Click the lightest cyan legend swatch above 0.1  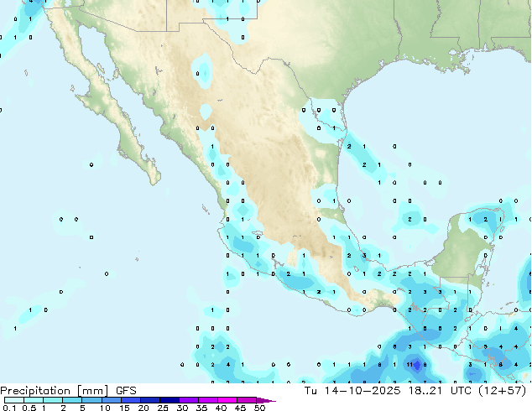(x=14, y=400)
